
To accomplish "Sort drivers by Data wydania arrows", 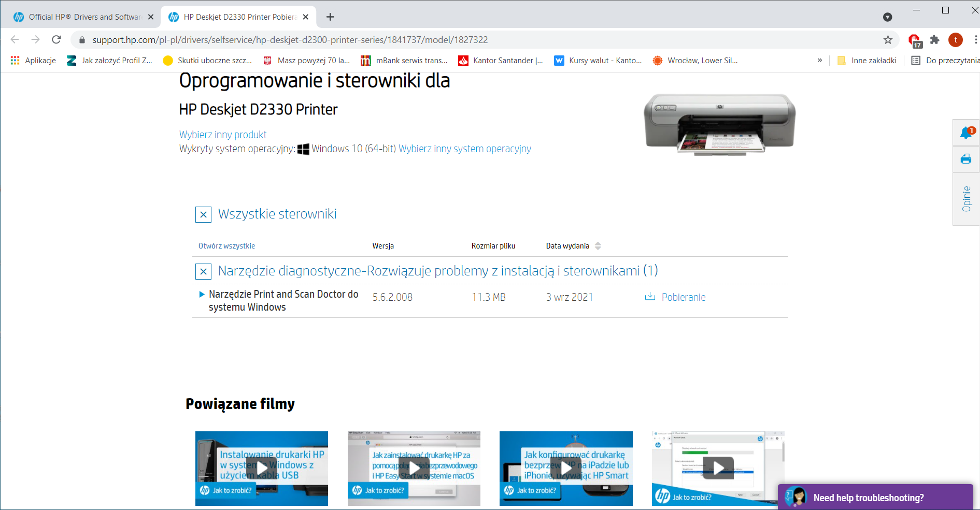I will tap(598, 246).
